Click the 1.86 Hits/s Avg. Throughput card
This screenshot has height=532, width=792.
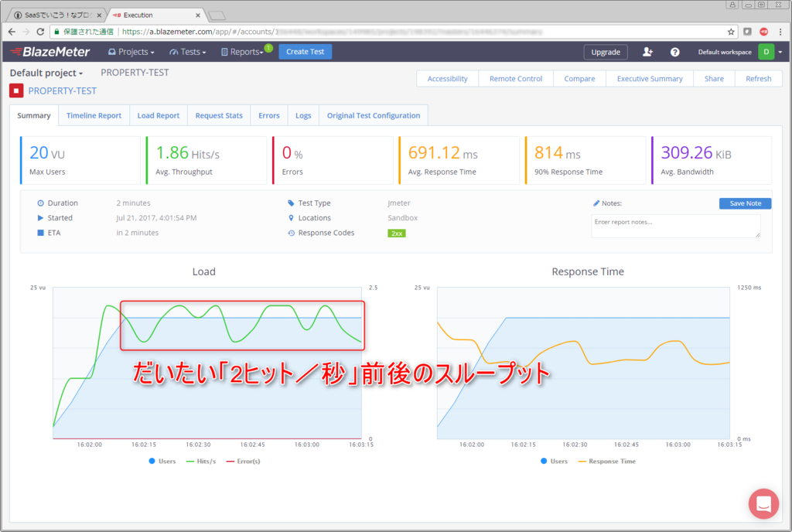coord(207,160)
